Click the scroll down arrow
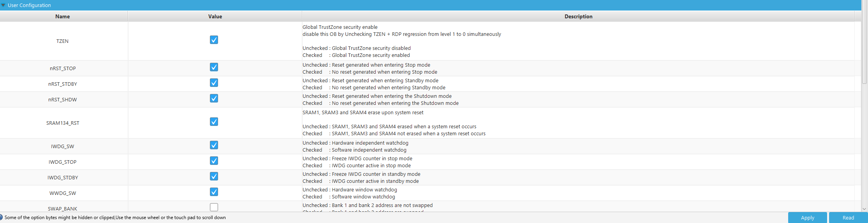This screenshot has height=223, width=868. pos(864,209)
